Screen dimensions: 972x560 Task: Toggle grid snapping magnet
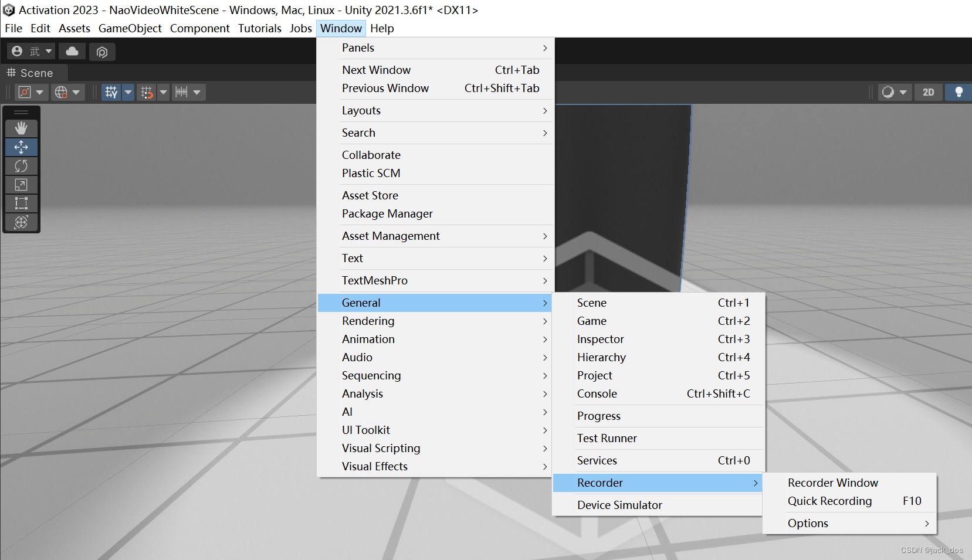147,92
